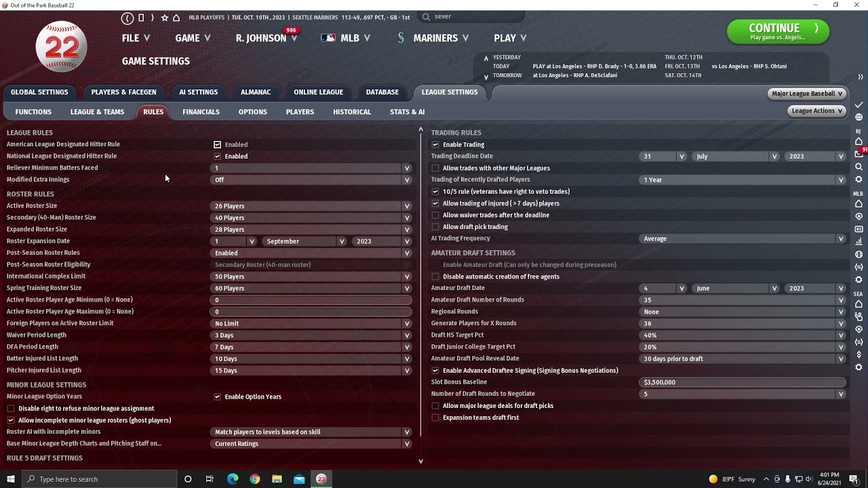Open Reliever Minimum Batters Faced dropdown

pyautogui.click(x=311, y=168)
